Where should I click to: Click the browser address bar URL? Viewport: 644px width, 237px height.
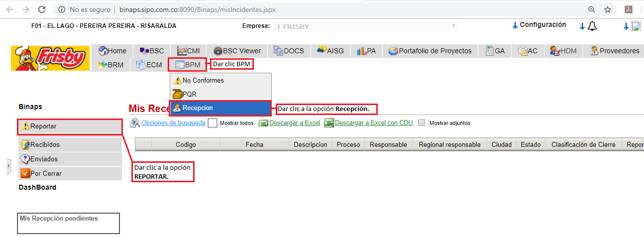pos(197,9)
